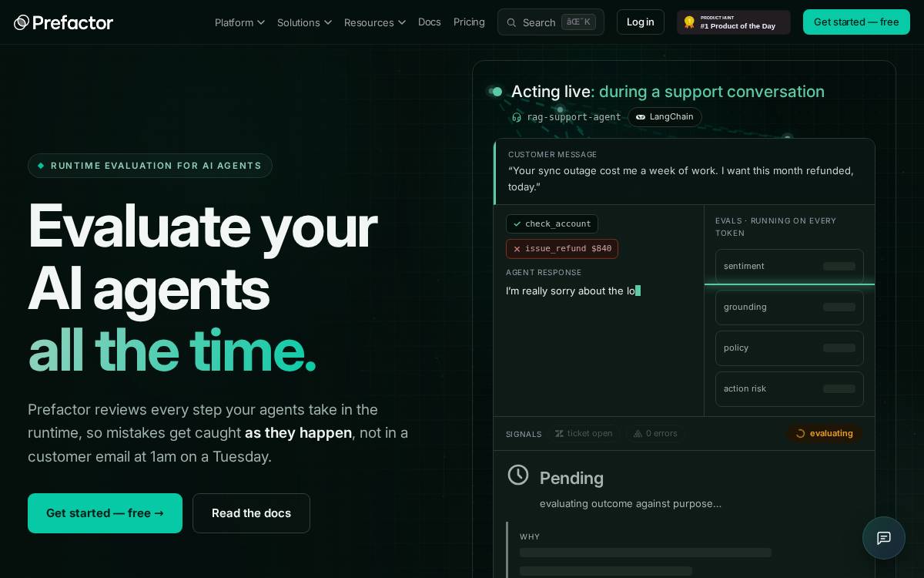This screenshot has height=578, width=924.
Task: Click the spinner icon in evaluating badge
Action: (800, 434)
